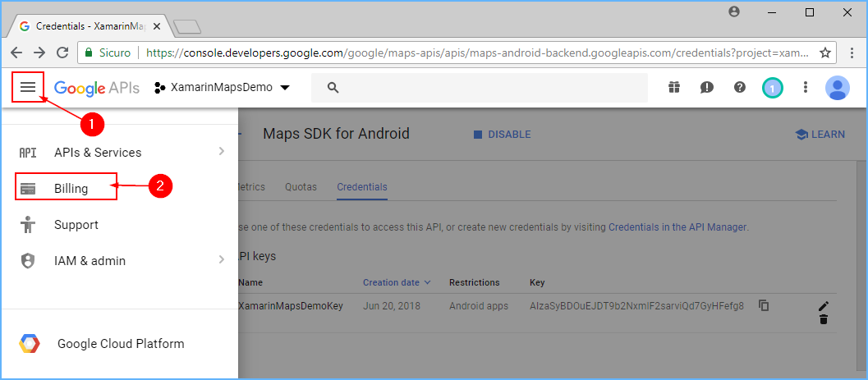Expand the IAM & admin submenu chevron
Viewport: 868px width, 380px height.
[222, 259]
